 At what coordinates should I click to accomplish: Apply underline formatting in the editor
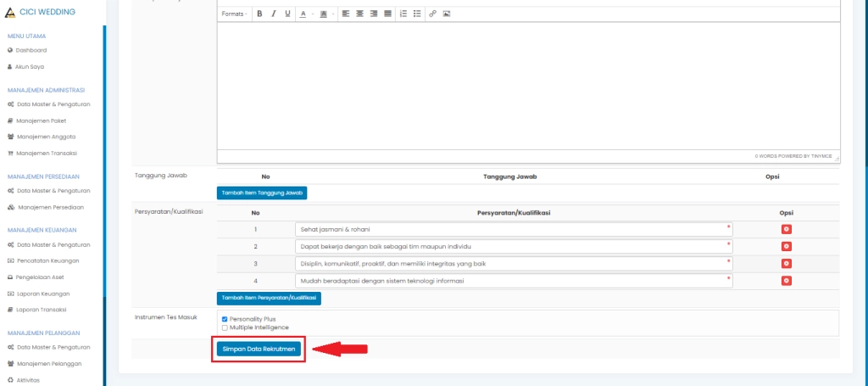pos(288,14)
